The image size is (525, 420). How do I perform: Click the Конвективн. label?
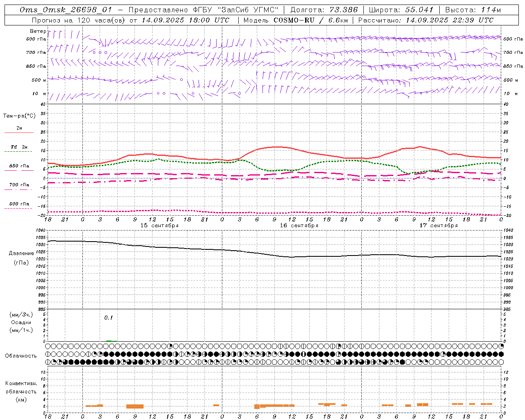(21, 383)
